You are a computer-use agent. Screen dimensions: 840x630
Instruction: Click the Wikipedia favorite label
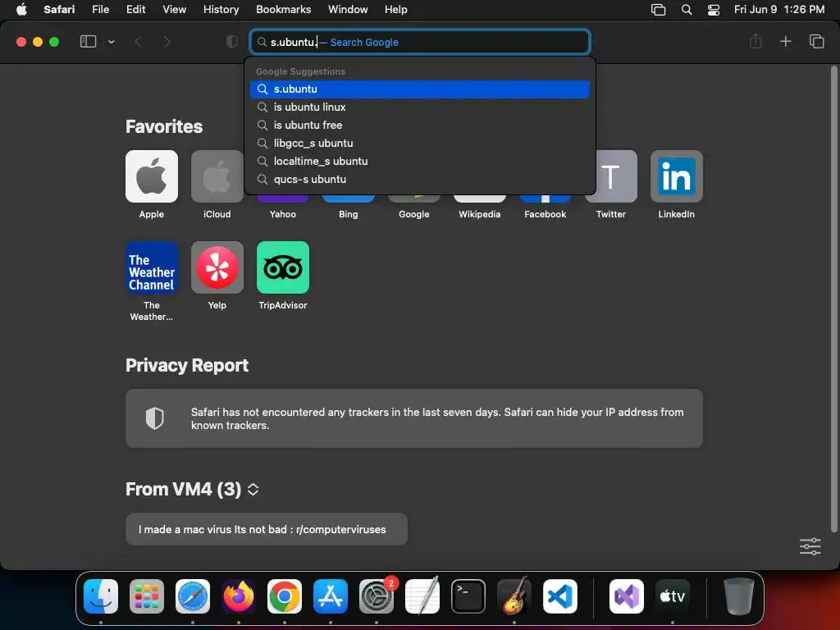point(479,214)
